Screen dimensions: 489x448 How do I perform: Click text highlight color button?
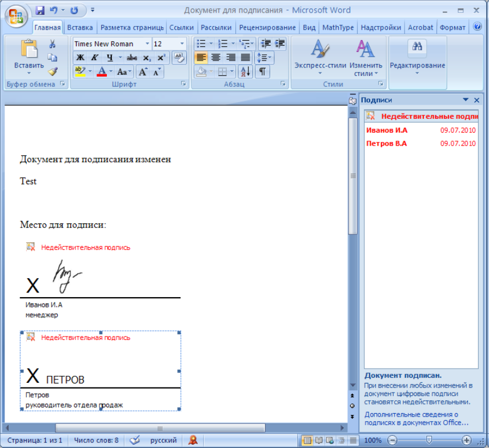click(80, 72)
